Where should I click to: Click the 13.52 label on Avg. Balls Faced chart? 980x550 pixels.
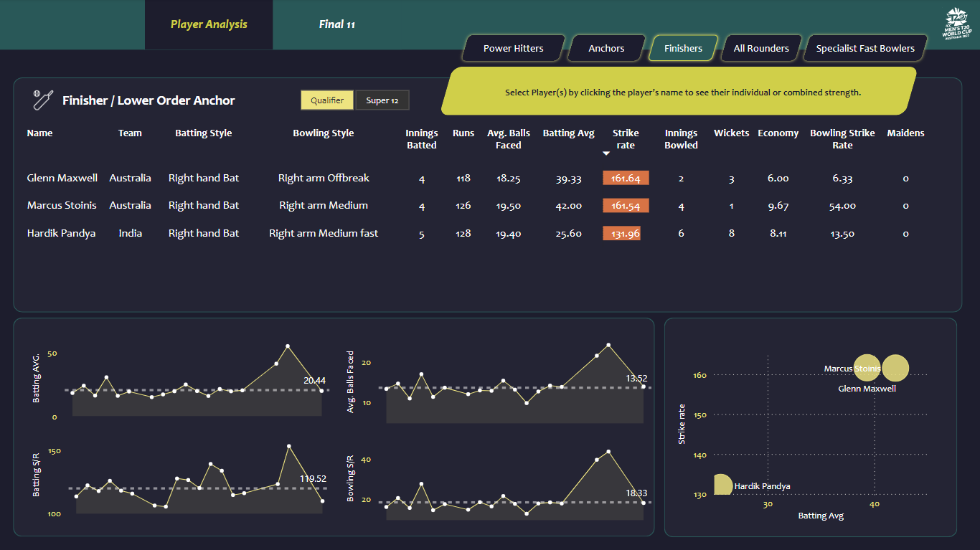point(636,379)
